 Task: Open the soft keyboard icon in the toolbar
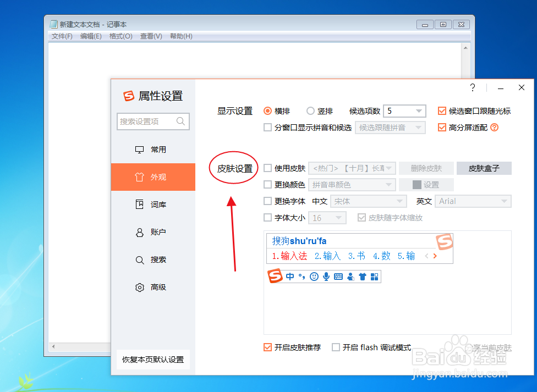pyautogui.click(x=338, y=277)
